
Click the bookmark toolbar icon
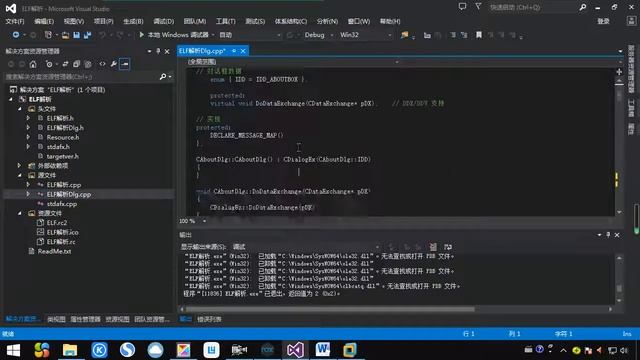[479, 35]
